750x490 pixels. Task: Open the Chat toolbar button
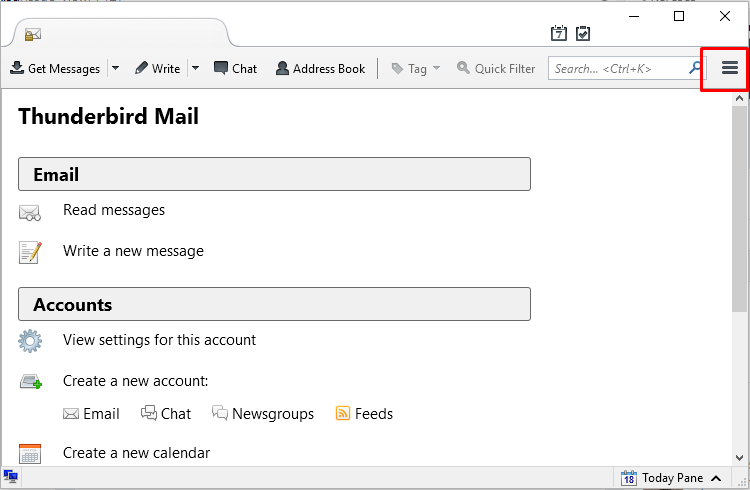click(235, 68)
